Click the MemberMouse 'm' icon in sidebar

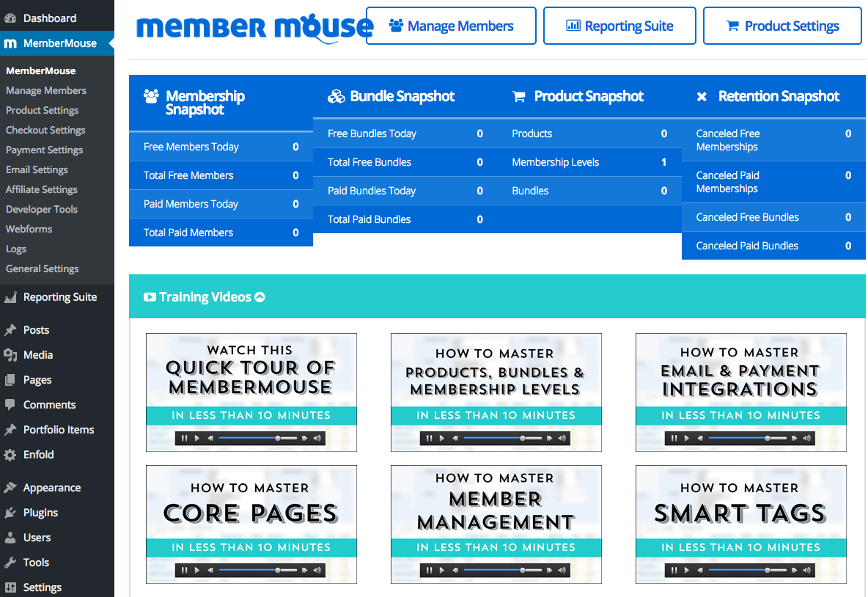[10, 43]
